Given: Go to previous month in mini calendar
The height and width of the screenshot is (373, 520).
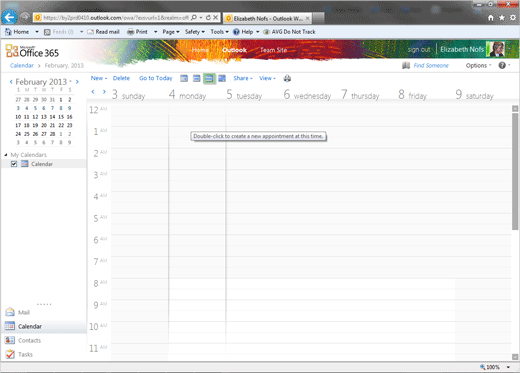Looking at the screenshot, I should click(11, 82).
